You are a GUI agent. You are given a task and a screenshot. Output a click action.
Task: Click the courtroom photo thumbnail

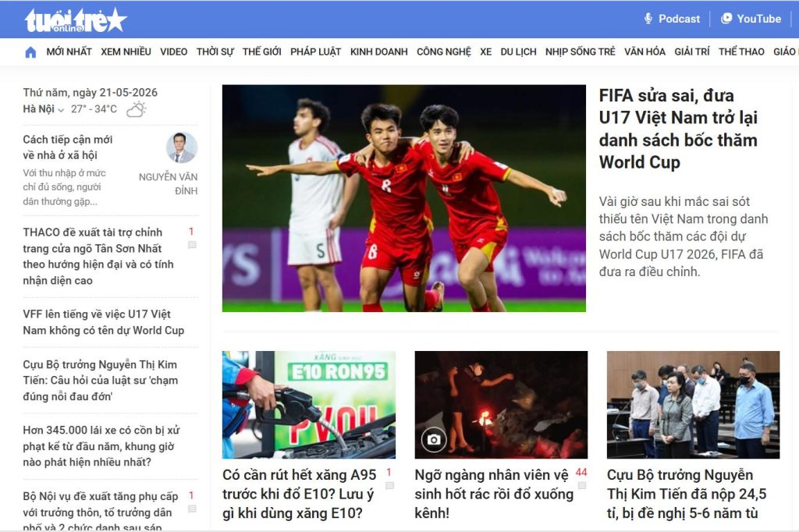(693, 405)
